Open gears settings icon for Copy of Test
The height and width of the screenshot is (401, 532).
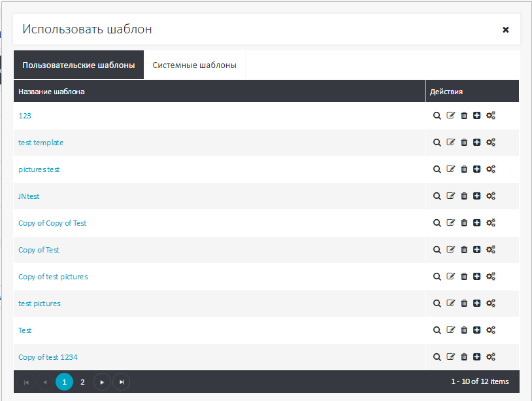click(x=491, y=250)
